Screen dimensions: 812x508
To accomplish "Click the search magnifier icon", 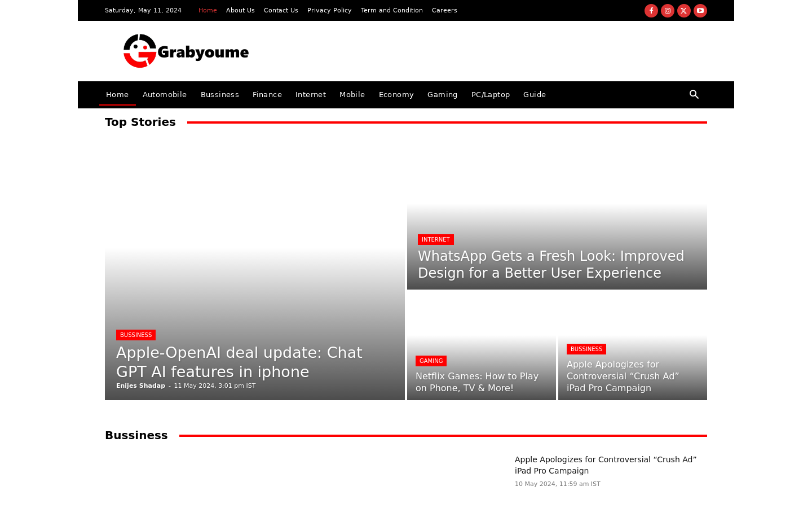I will click(x=694, y=94).
